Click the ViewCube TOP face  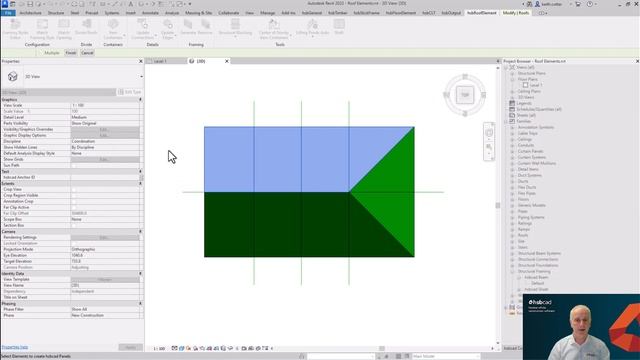tap(465, 95)
